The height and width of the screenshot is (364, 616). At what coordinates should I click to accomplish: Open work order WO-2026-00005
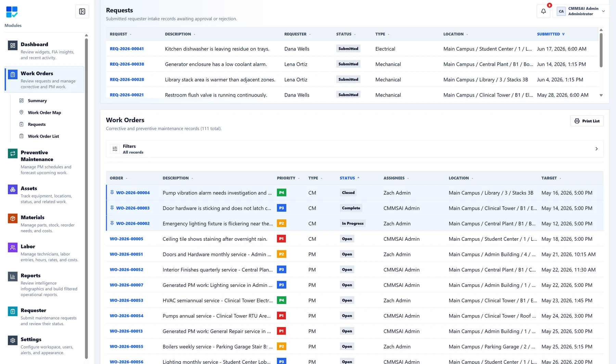point(126,239)
